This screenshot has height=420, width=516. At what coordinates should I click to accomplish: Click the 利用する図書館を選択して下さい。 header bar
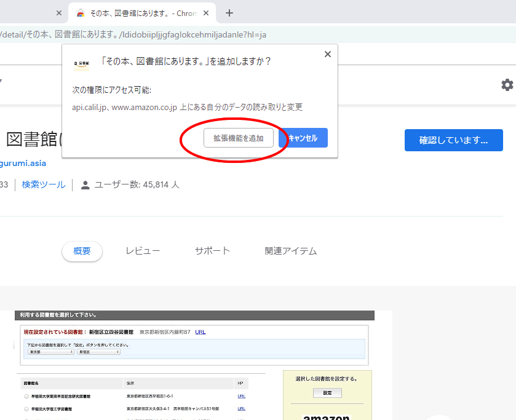(194, 315)
